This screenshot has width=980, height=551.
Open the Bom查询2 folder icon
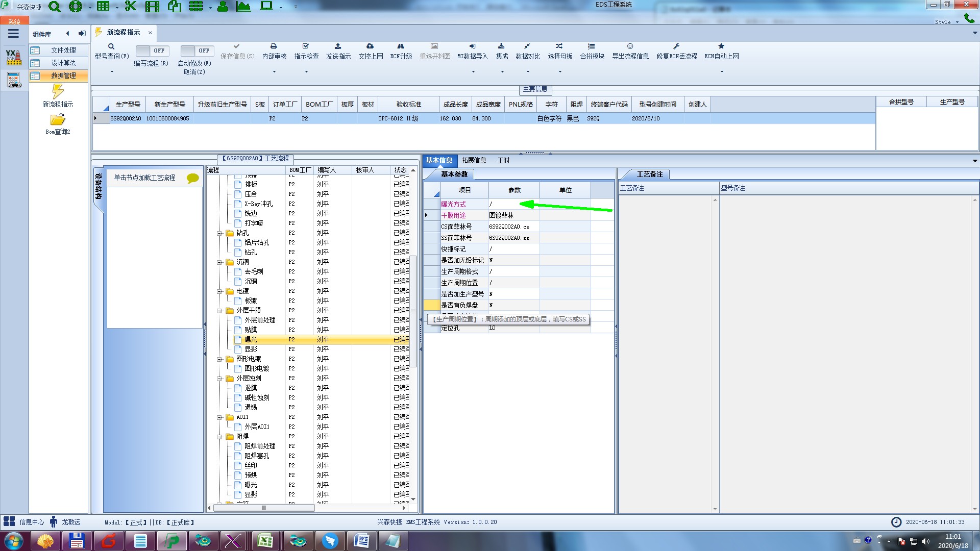(x=58, y=120)
